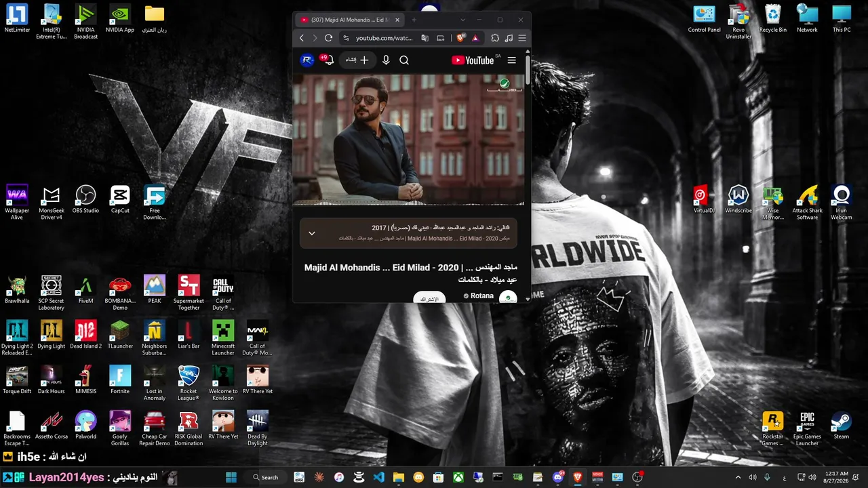Click the tray microphone icon
Screen dimensions: 868x488
pyautogui.click(x=767, y=477)
